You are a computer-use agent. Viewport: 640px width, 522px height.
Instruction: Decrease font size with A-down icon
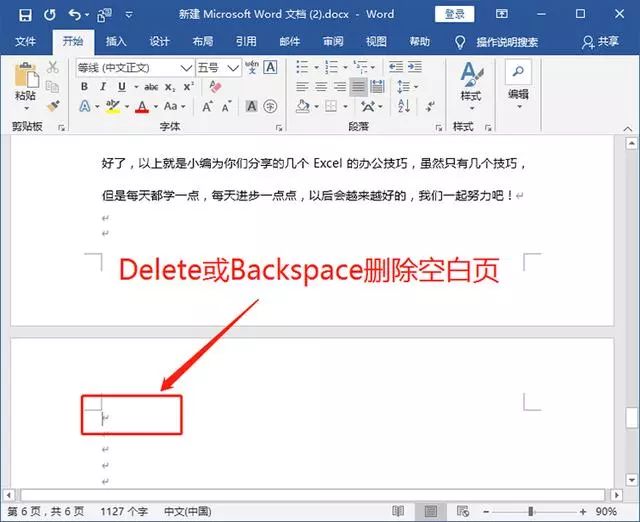[x=227, y=107]
